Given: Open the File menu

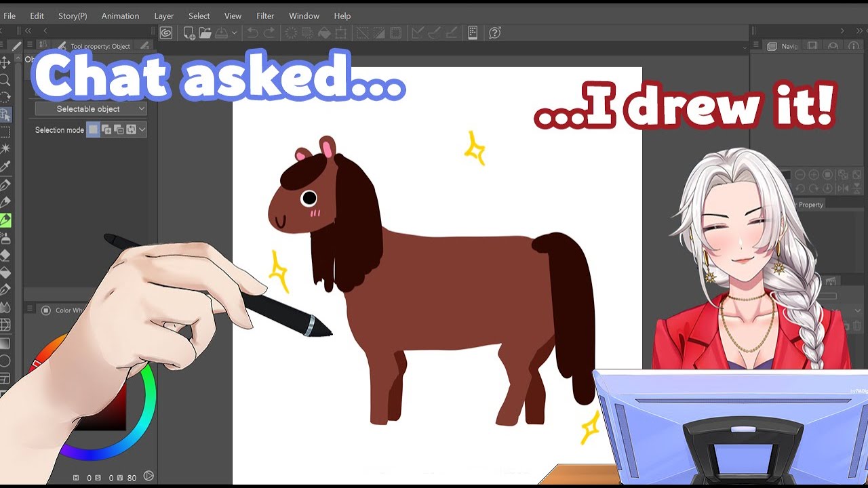Looking at the screenshot, I should pos(9,16).
